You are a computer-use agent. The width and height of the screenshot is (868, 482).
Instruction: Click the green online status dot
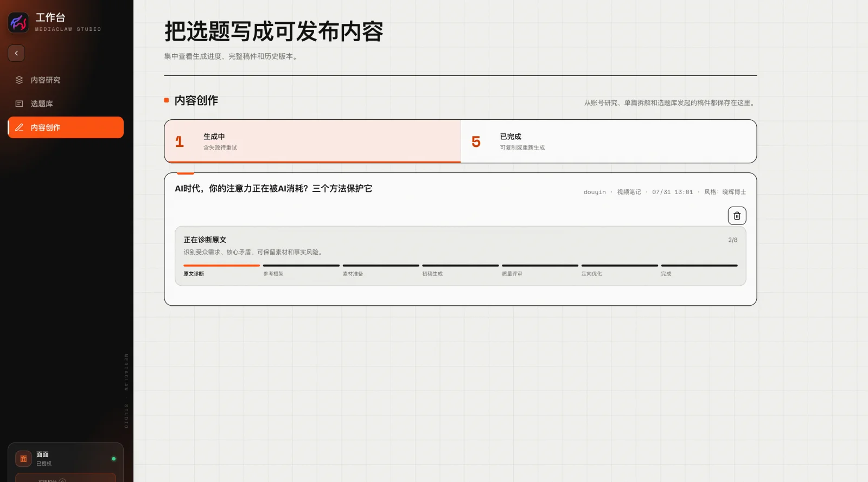[x=113, y=459]
